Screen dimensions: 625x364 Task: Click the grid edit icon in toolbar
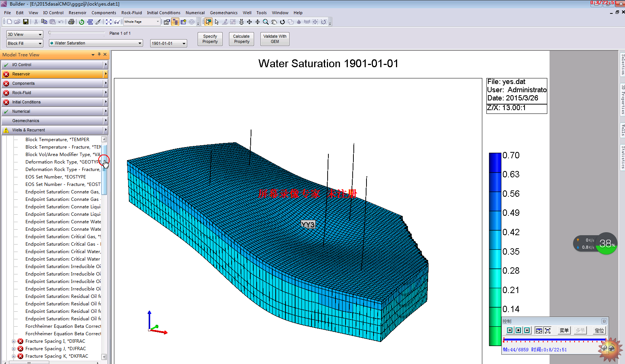coord(233,22)
